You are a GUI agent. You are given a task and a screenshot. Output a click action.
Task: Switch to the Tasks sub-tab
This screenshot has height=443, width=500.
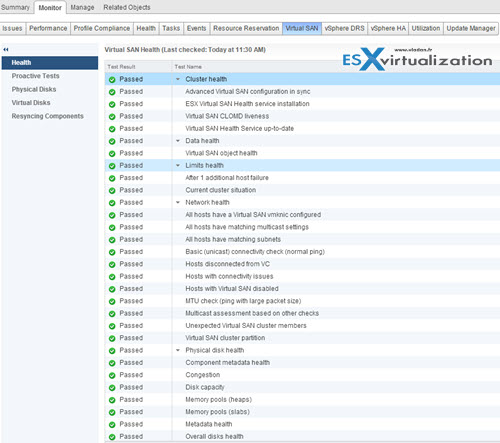pos(171,29)
